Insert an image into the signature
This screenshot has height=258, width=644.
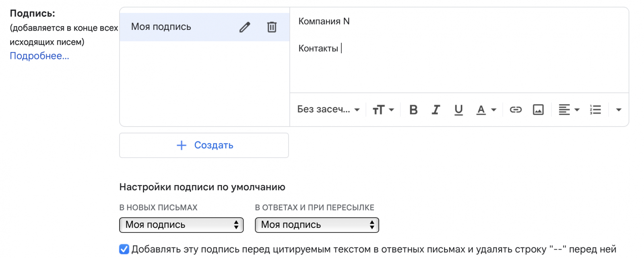pyautogui.click(x=538, y=110)
